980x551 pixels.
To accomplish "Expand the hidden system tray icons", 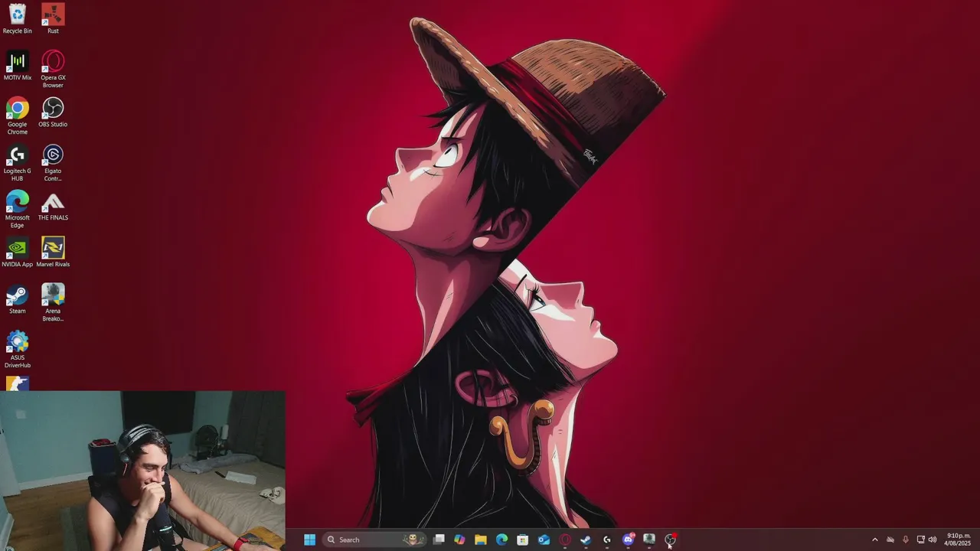I will click(875, 540).
